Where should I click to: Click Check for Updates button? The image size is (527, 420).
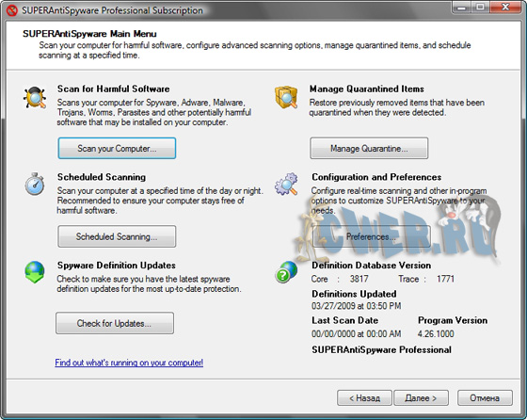pyautogui.click(x=115, y=323)
